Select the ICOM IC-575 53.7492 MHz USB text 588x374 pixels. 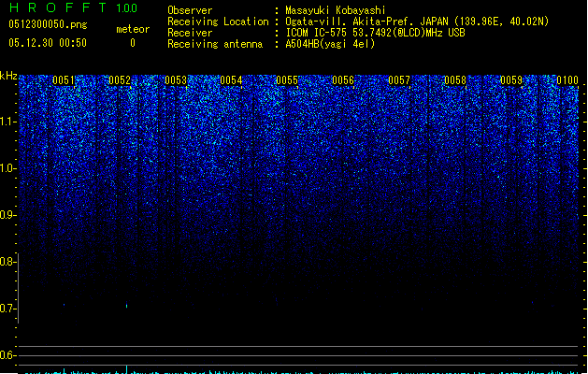(376, 33)
